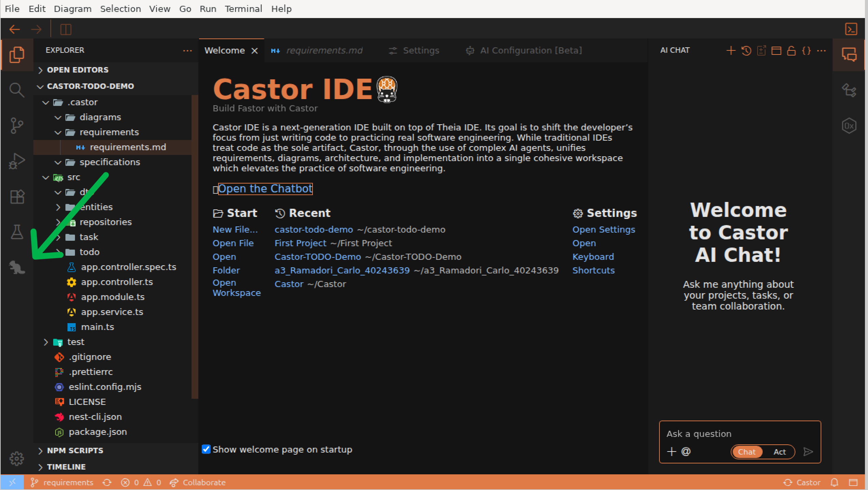Screen dimensions: 868x490
Task: Open Keyboard Shortcuts under Settings
Action: pos(593,256)
